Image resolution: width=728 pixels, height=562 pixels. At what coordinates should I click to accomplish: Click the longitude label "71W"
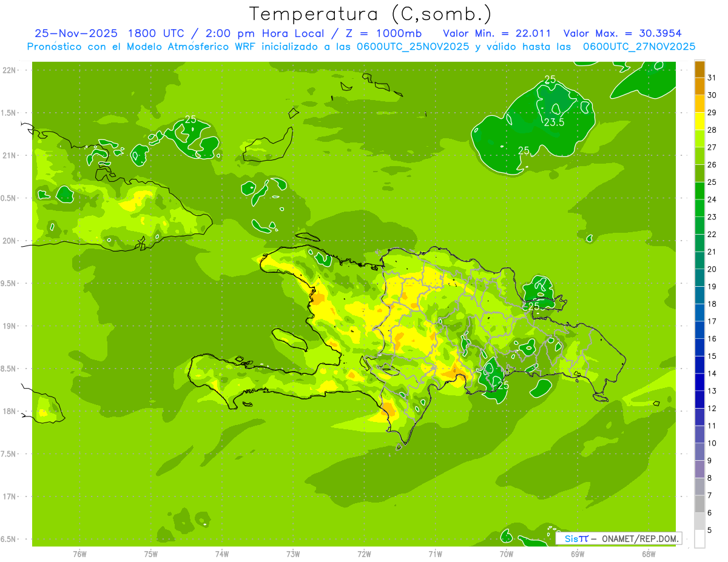pyautogui.click(x=435, y=554)
